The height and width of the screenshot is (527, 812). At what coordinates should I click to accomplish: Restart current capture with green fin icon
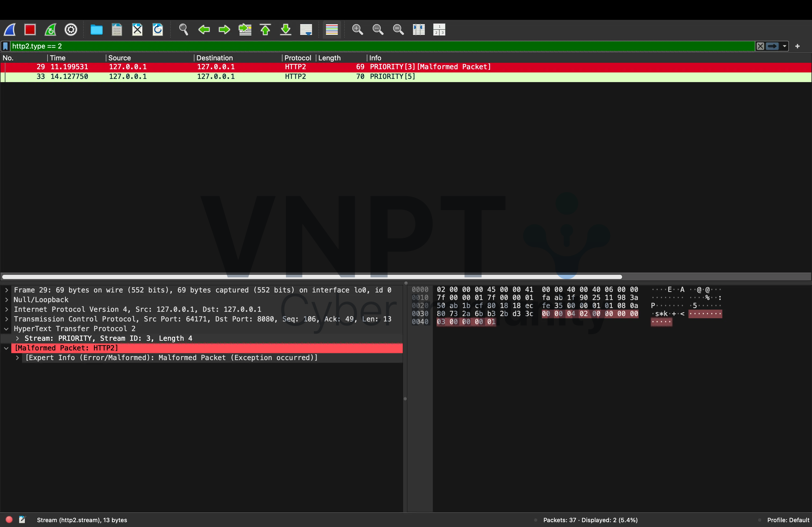pyautogui.click(x=50, y=30)
